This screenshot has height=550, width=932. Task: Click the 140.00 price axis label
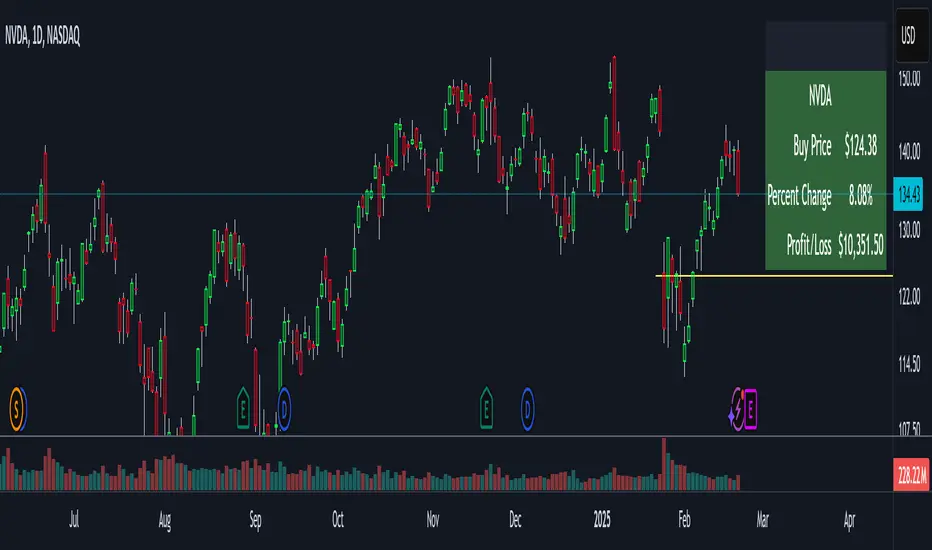[909, 151]
